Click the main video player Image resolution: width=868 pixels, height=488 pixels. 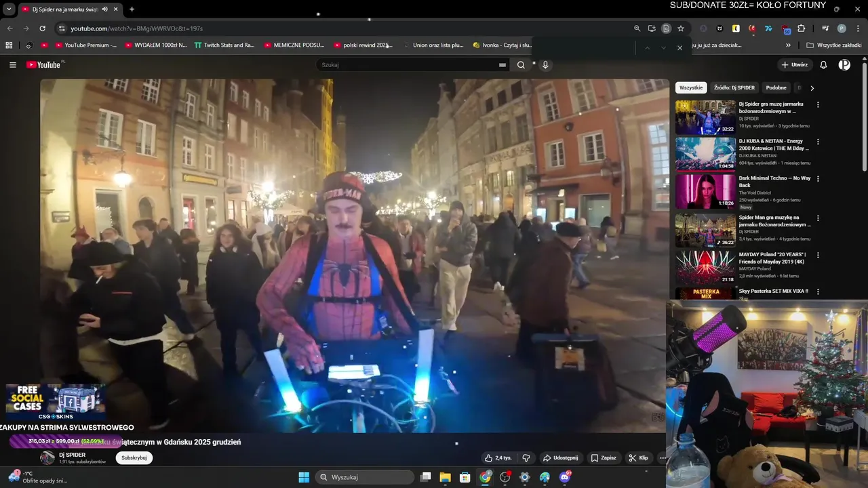(355, 256)
